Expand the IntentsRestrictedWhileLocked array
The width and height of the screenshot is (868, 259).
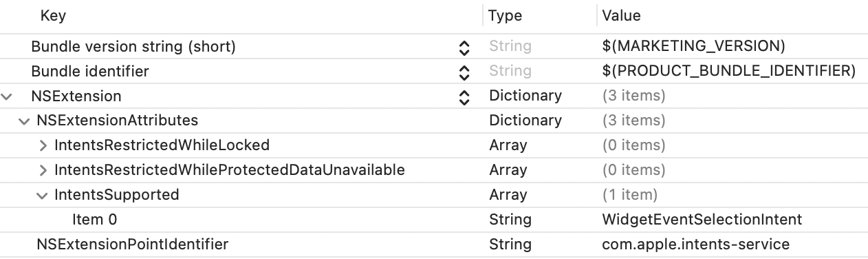[43, 146]
